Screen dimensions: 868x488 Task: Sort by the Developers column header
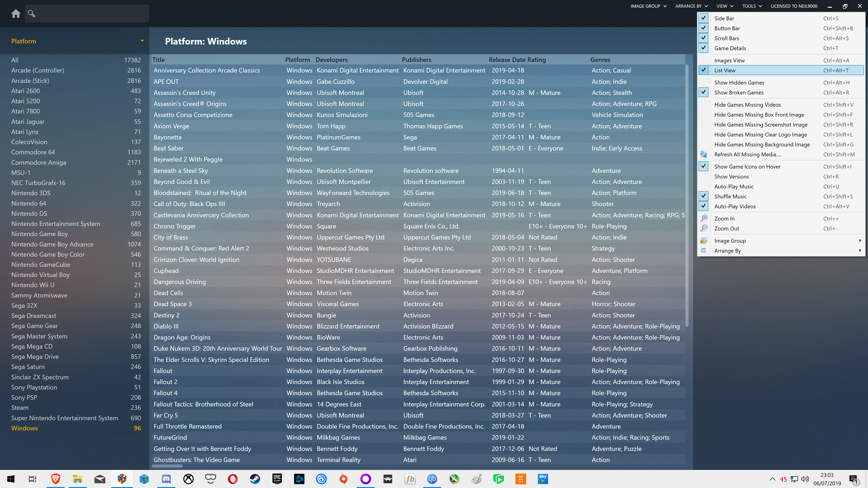(331, 60)
